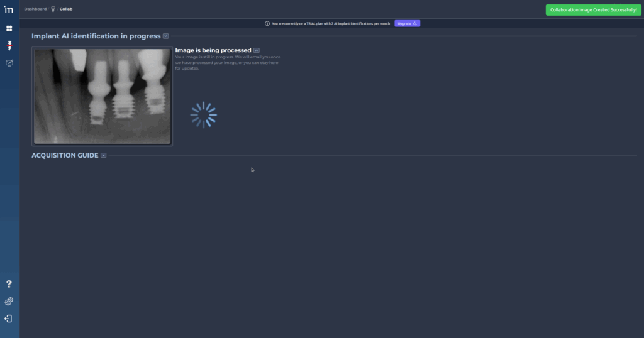Click the purple Upgrade button
Image resolution: width=644 pixels, height=338 pixels.
407,23
